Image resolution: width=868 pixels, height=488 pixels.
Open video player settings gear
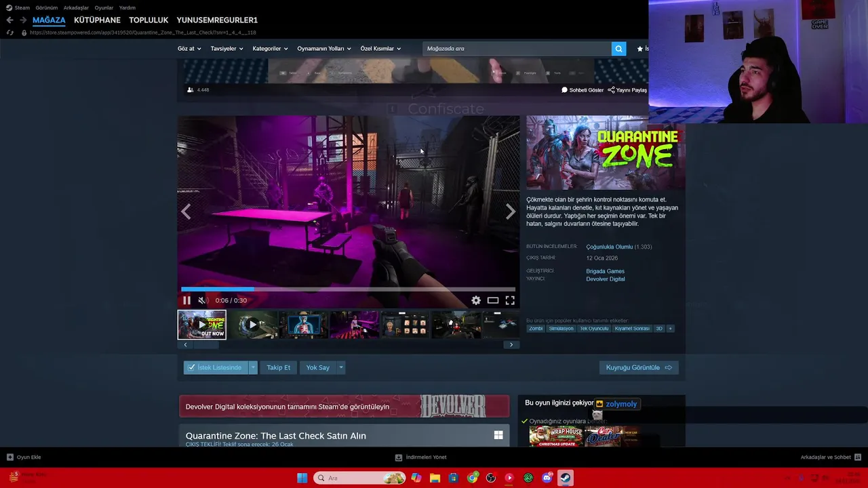click(x=476, y=300)
